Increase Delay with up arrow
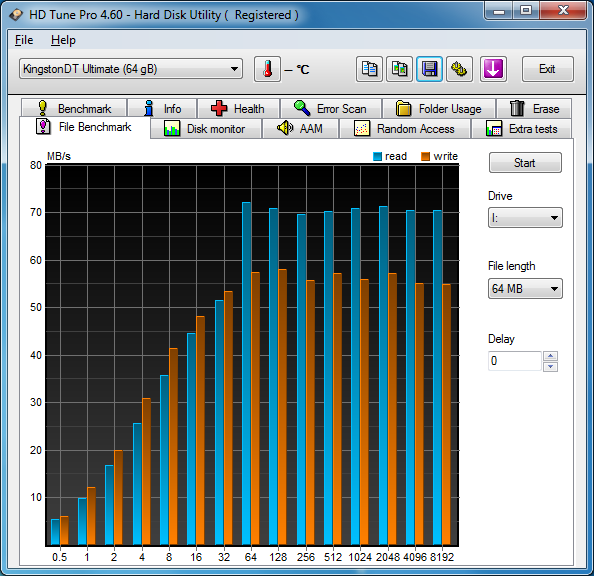 tap(550, 356)
